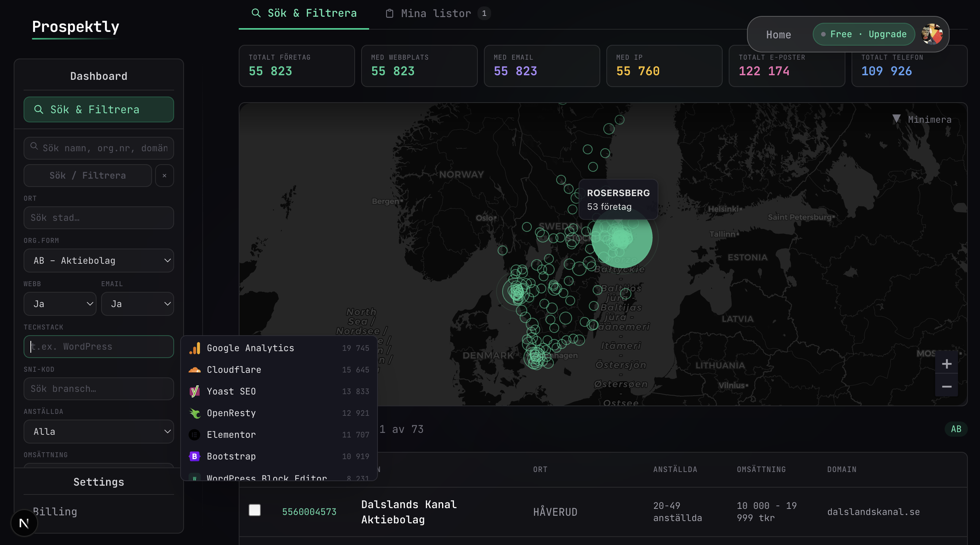Click the Elementor logo icon
Screen dimensions: 980x545
tap(194, 435)
